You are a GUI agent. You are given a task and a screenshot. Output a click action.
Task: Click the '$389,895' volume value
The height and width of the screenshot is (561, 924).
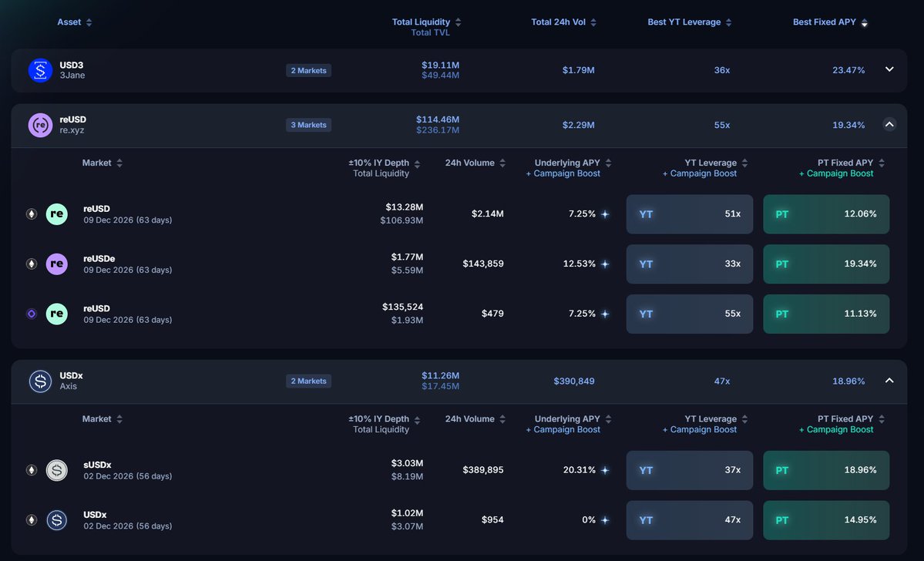coord(482,470)
